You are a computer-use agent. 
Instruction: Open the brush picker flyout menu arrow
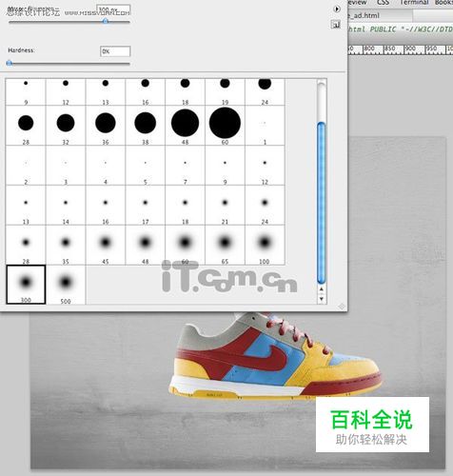click(x=337, y=9)
